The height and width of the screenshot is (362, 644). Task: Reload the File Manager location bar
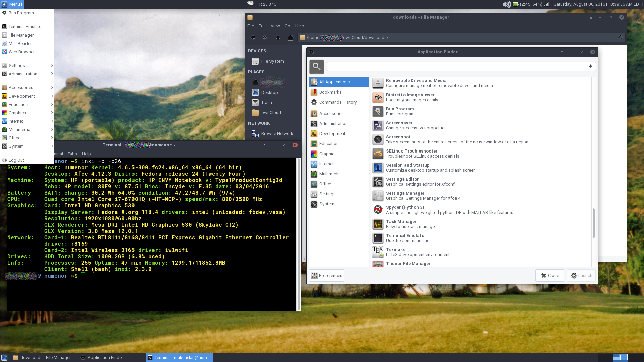coord(620,37)
